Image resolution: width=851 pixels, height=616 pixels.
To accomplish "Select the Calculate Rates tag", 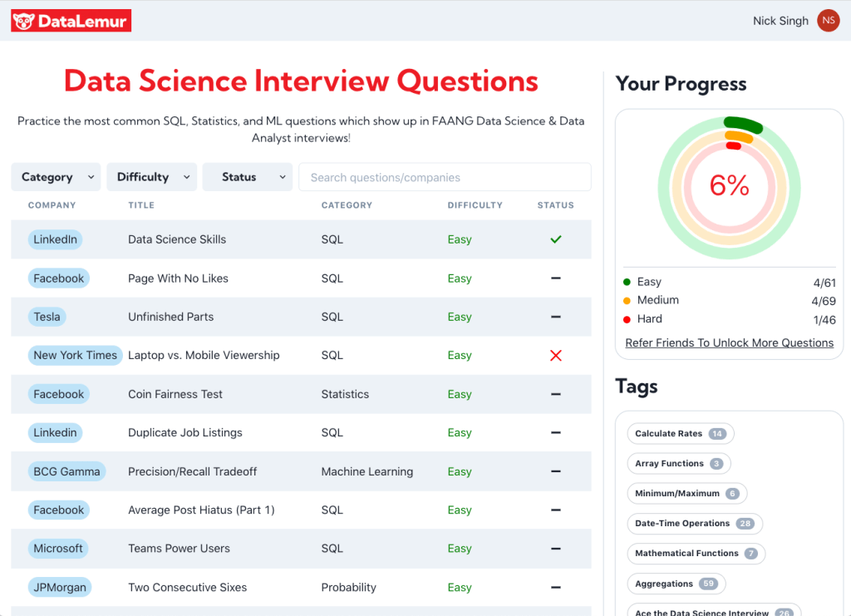I will pos(681,434).
